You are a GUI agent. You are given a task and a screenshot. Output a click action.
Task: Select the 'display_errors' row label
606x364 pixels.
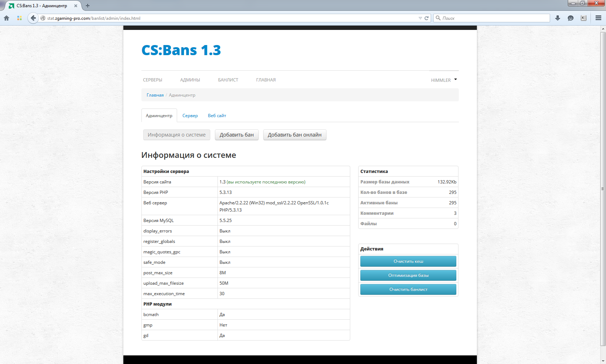point(158,231)
